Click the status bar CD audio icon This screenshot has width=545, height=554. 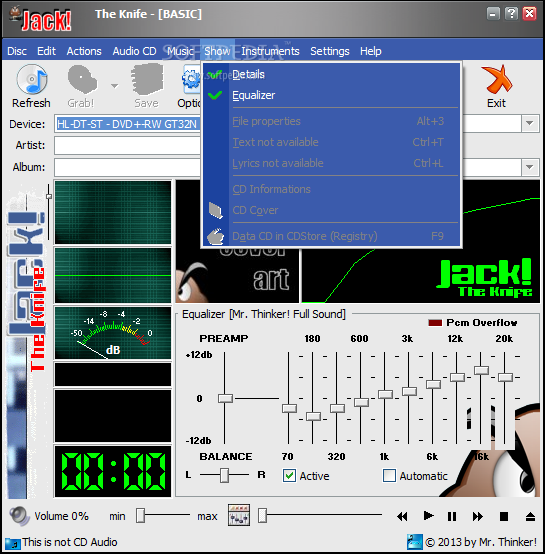pyautogui.click(x=13, y=543)
